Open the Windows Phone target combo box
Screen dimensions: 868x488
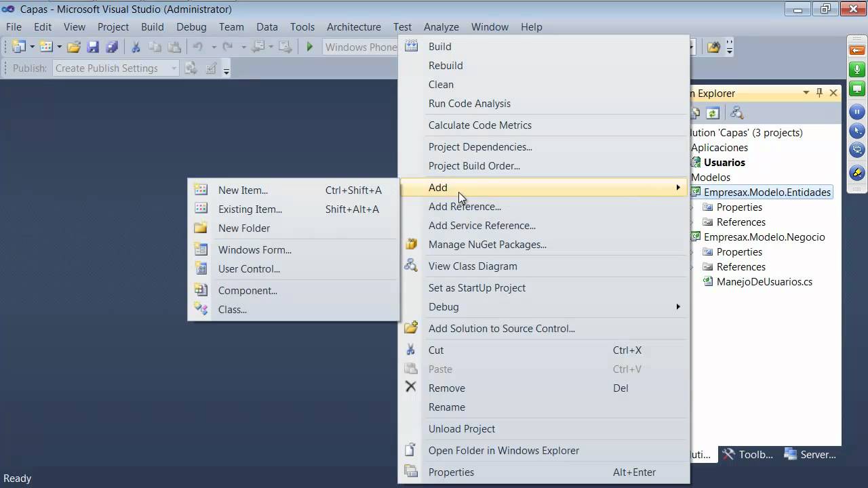[360, 47]
